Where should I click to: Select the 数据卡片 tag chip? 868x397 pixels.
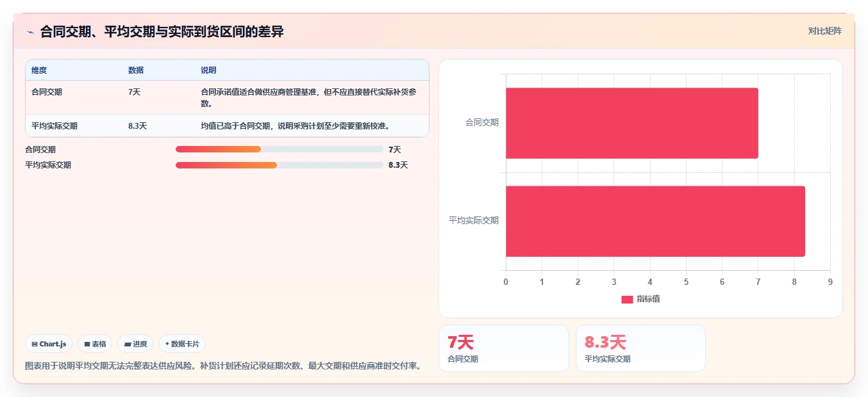(182, 344)
